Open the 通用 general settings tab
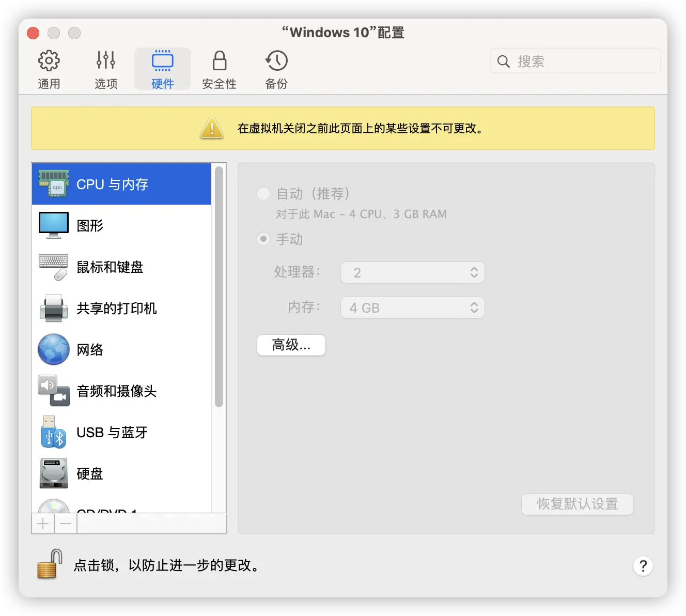 click(49, 69)
